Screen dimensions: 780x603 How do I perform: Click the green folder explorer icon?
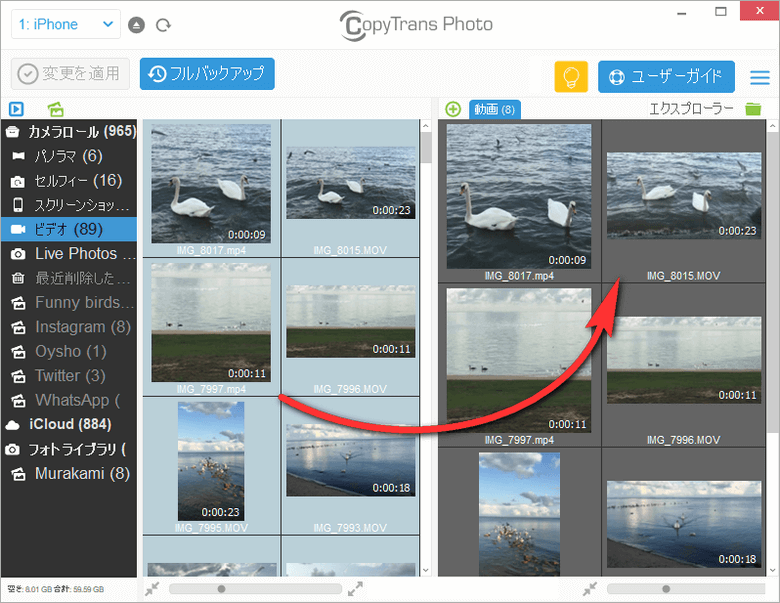(753, 108)
